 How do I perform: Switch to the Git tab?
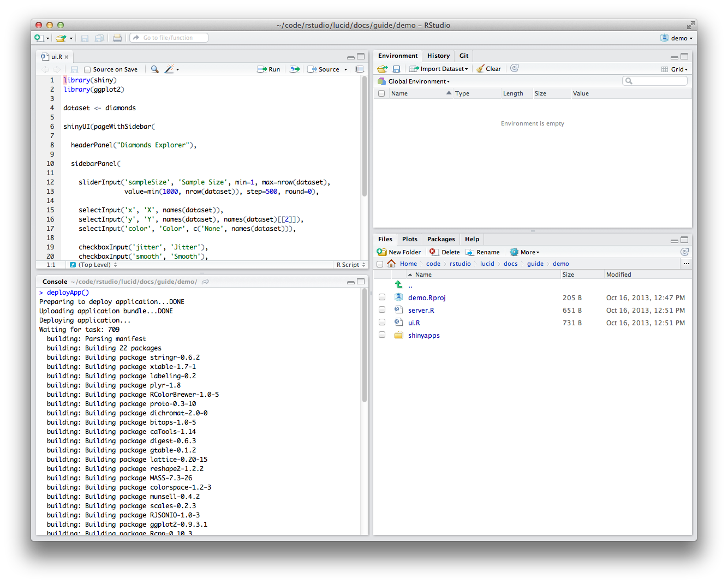463,55
